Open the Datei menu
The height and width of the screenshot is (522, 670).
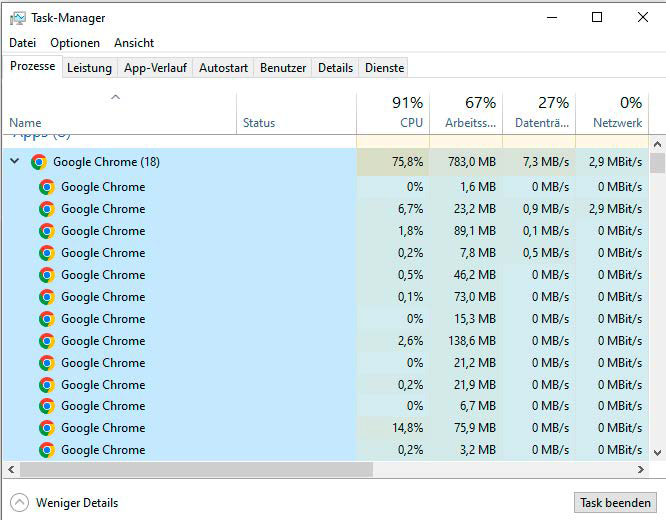[x=22, y=43]
